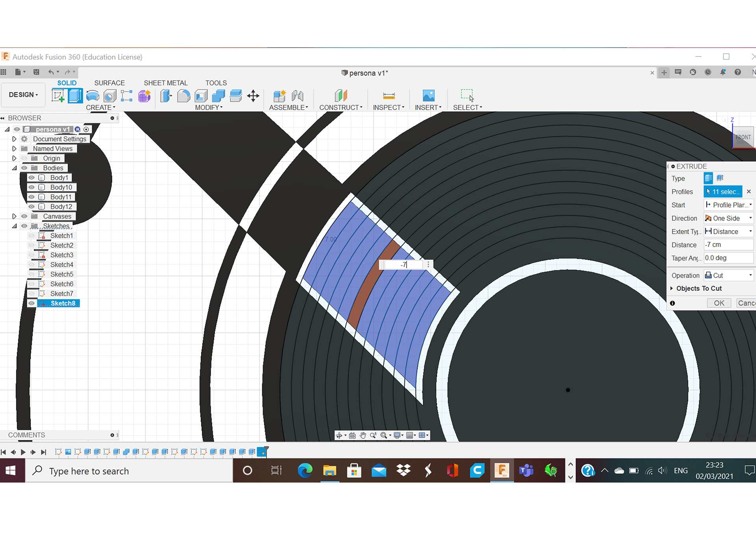Click the Job Status clock icon
This screenshot has height=534, width=756.
[x=708, y=72]
